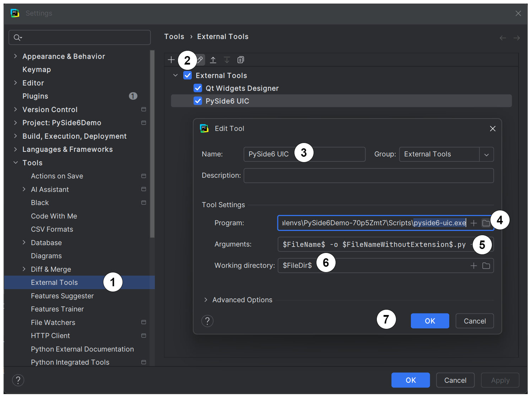532x398 pixels.
Task: Click the plus icon beside Arguments field
Action: pos(473,244)
